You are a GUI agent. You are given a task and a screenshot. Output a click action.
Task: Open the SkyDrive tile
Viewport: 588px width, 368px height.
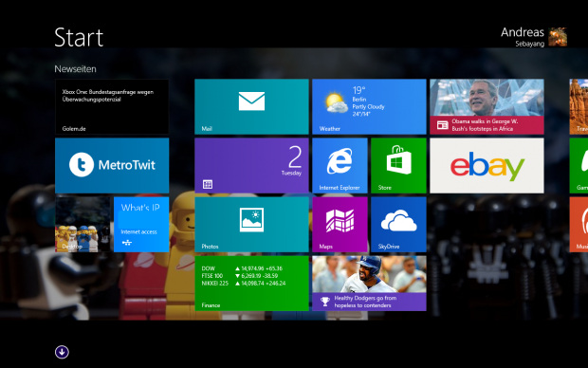click(x=398, y=225)
